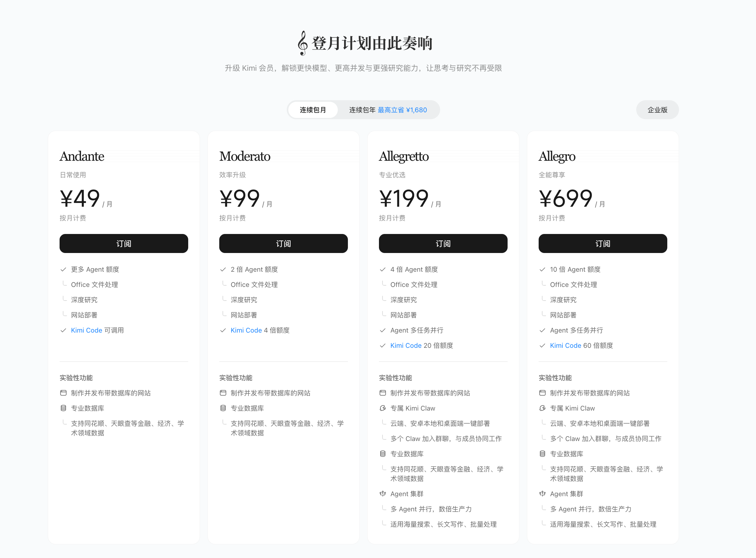
Task: Click checkmark beside Kimi Code 可调用
Action: coord(63,330)
